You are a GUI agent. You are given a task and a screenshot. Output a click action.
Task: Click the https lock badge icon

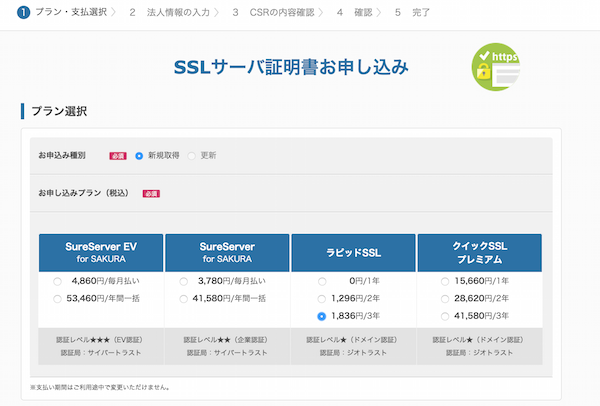click(496, 67)
